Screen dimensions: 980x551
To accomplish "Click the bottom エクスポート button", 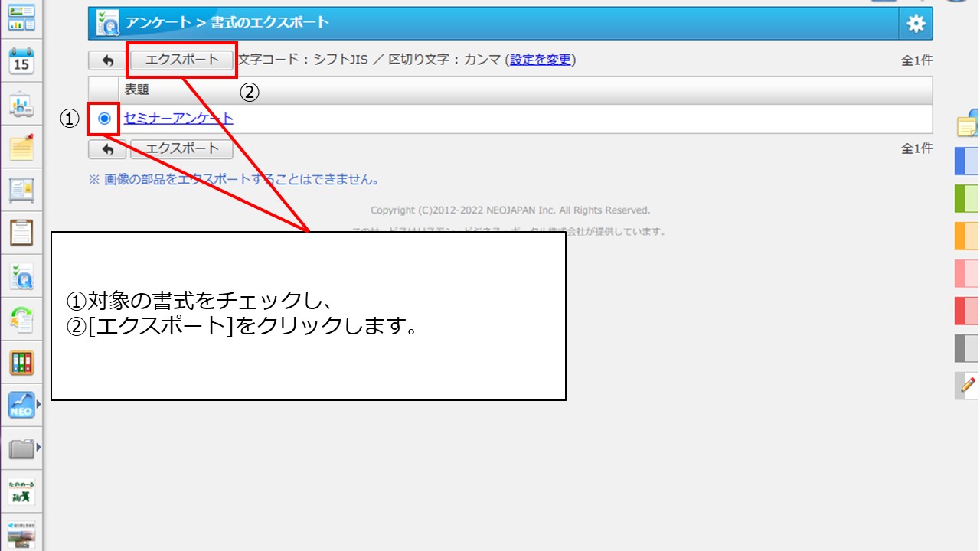I will (181, 148).
